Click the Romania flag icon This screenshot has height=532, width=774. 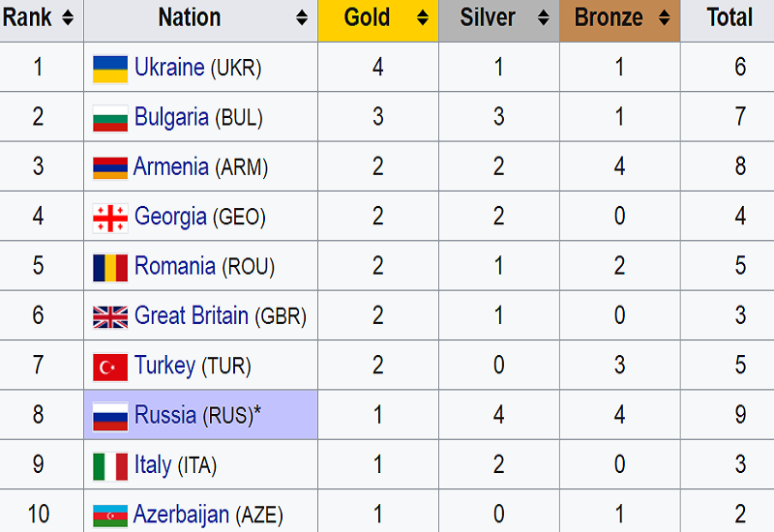(110, 267)
